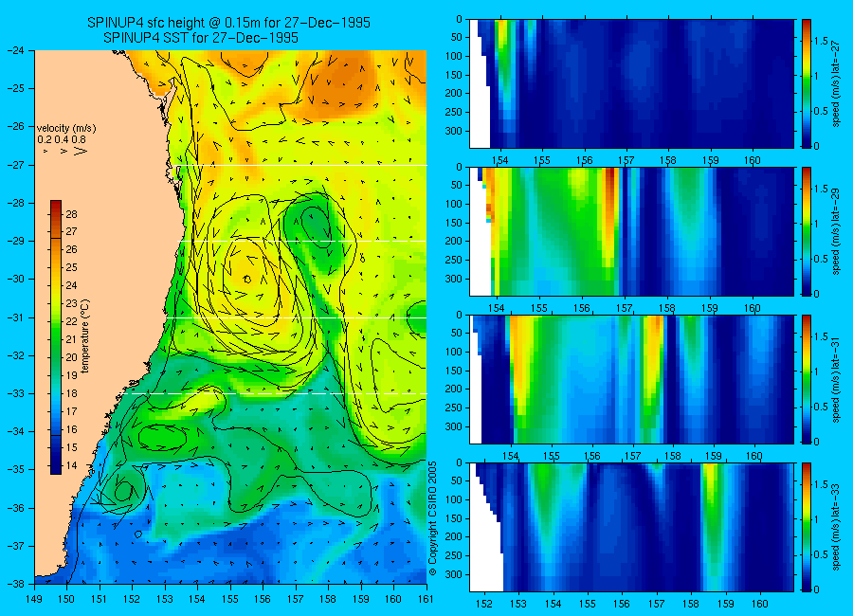Select the 'speed (m/s) lat=-33' axis label
The image size is (853, 616).
(x=836, y=527)
